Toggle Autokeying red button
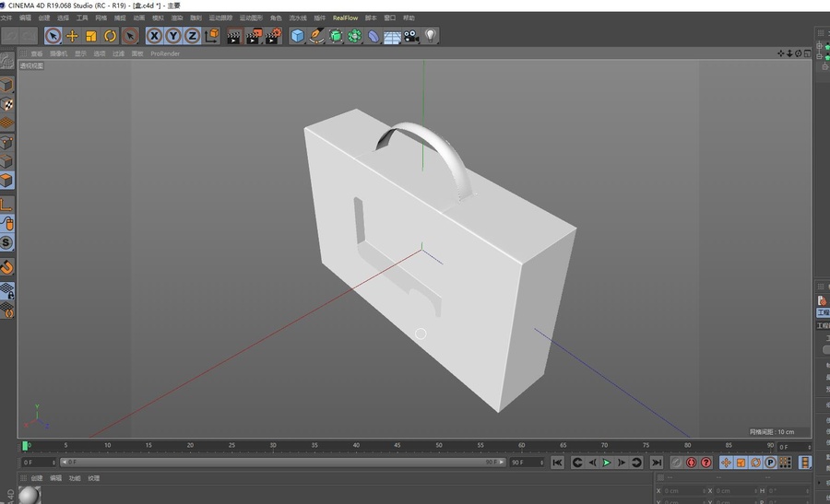The height and width of the screenshot is (504, 830). click(x=692, y=463)
